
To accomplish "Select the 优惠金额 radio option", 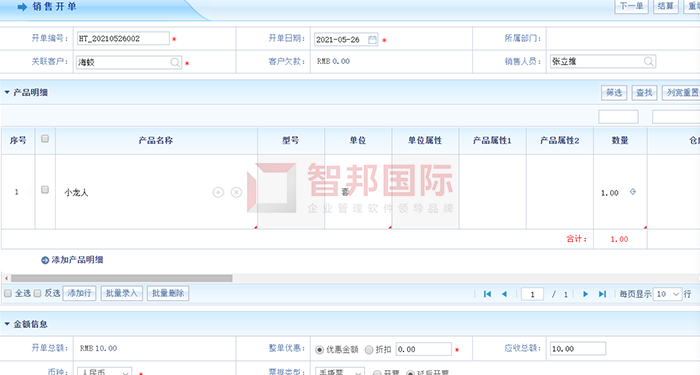I will pos(319,350).
